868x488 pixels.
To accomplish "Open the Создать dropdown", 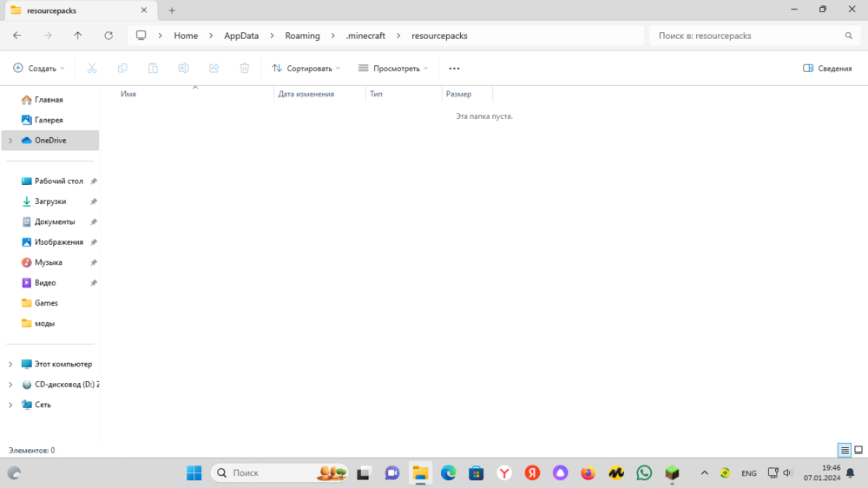I will [x=39, y=68].
